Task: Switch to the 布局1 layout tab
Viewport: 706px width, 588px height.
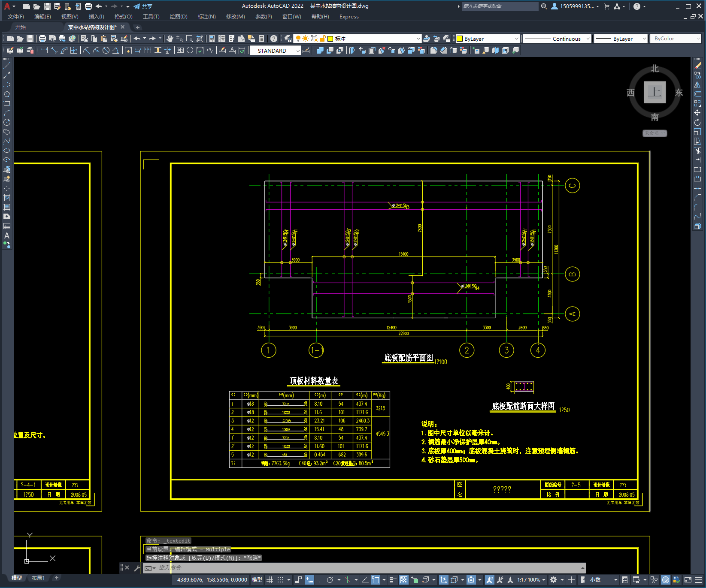Action: point(38,578)
